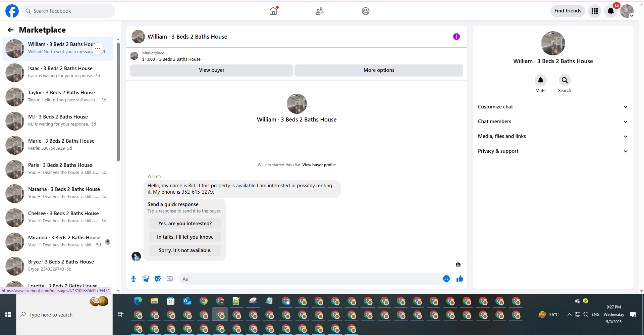Expand Media, files and links section

[x=553, y=136]
